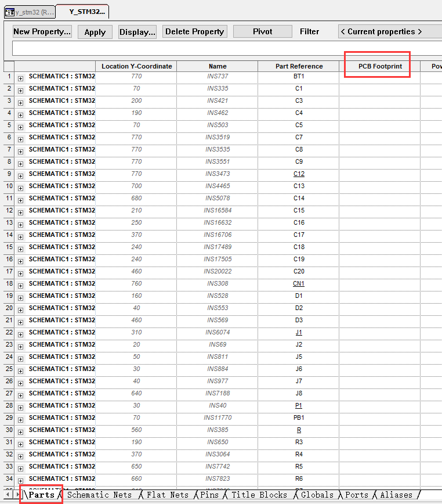Expand row 28 for part P1
Viewport: 442px width, 504px height.
[20, 408]
